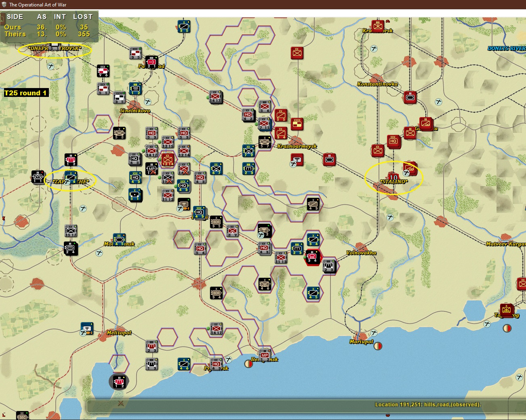Click the Operational Art of War title icon
Viewport: 526px width, 420px height.
(x=4, y=4)
